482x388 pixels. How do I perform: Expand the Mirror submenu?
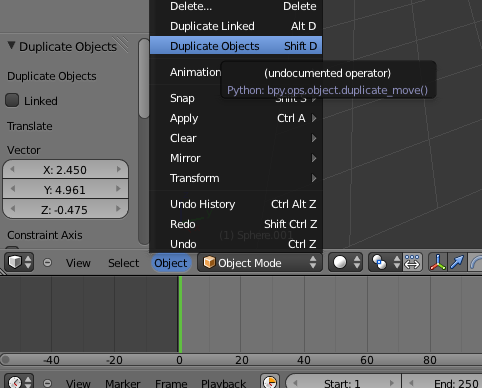point(236,158)
